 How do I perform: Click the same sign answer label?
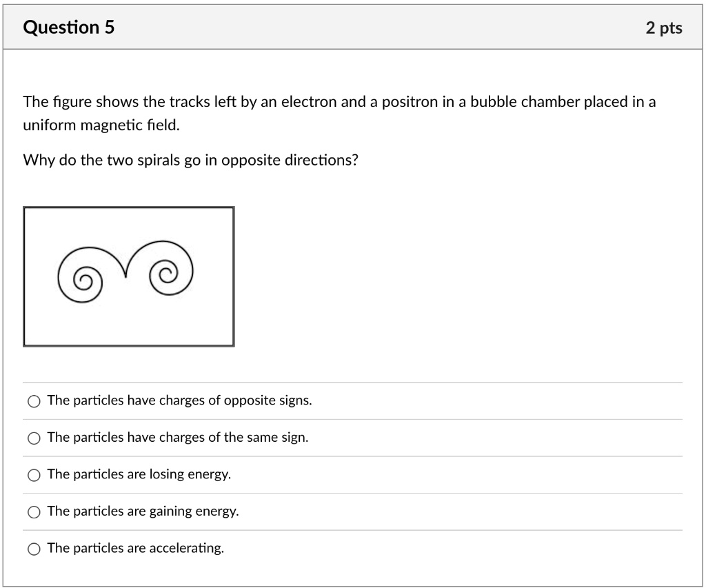[x=177, y=437]
